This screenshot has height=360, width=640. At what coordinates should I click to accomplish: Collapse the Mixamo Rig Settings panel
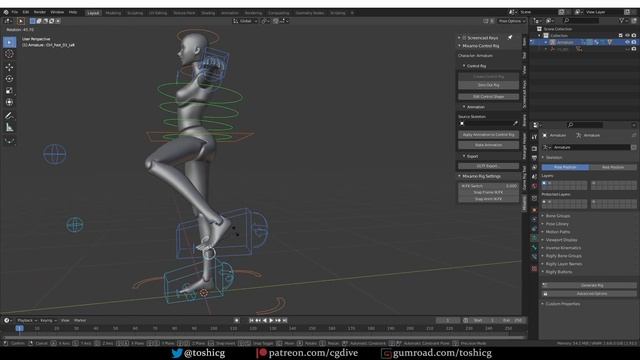460,176
